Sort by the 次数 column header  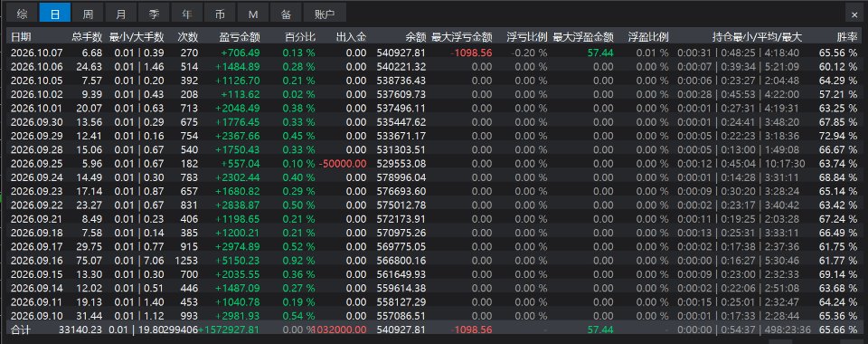(188, 37)
